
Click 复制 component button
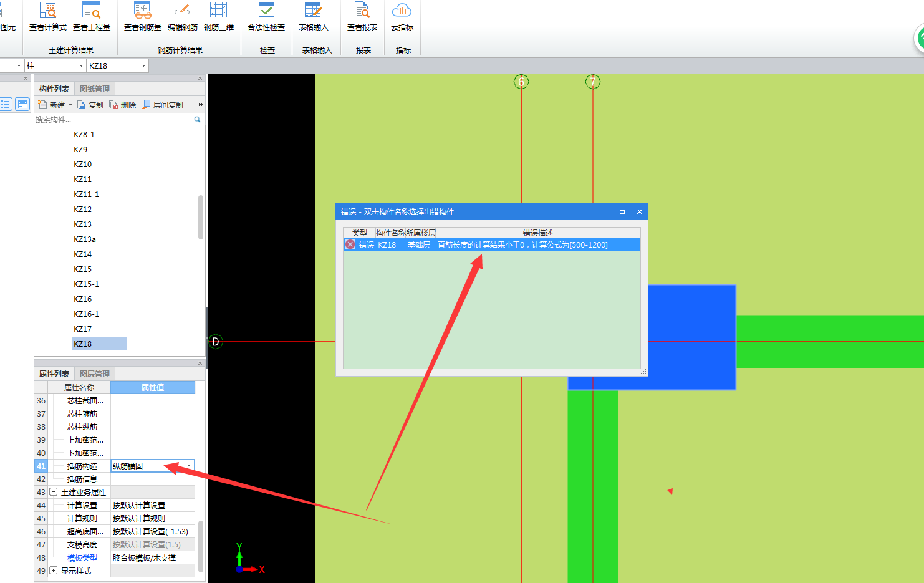tap(90, 105)
